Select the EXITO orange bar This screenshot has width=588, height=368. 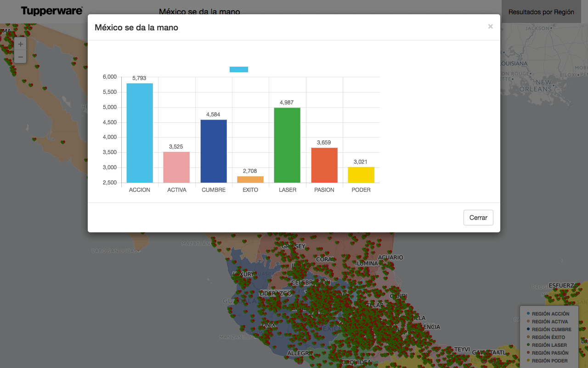250,179
